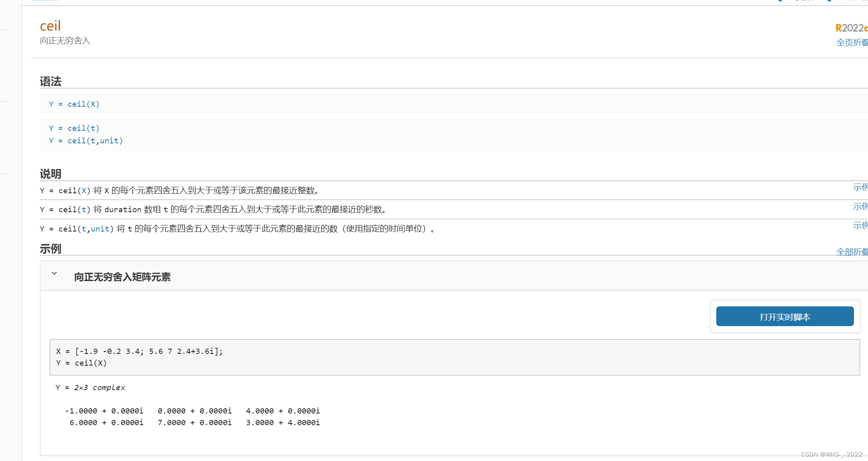This screenshot has height=461, width=868.
Task: Open 示例 link for ceil(t,unit) description row
Action: pos(860,225)
